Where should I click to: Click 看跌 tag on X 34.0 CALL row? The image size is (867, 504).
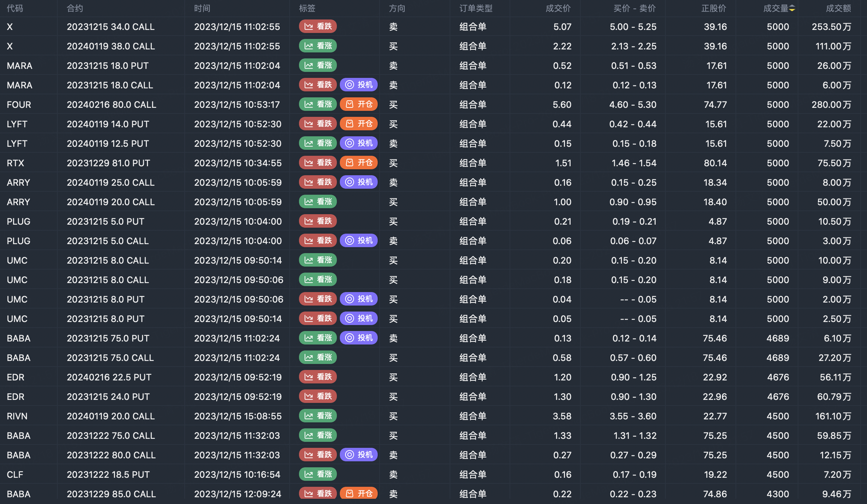(x=318, y=26)
